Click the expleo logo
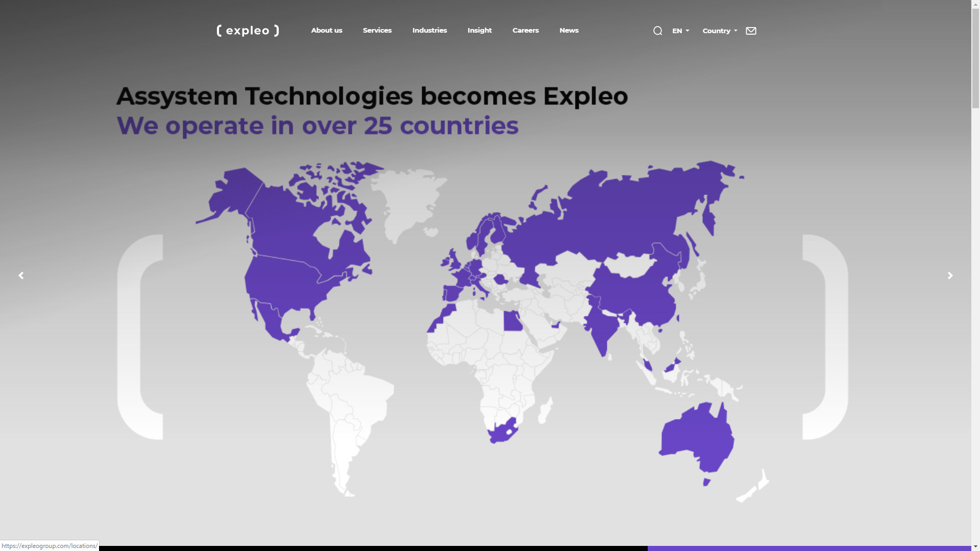The image size is (980, 551). [248, 31]
